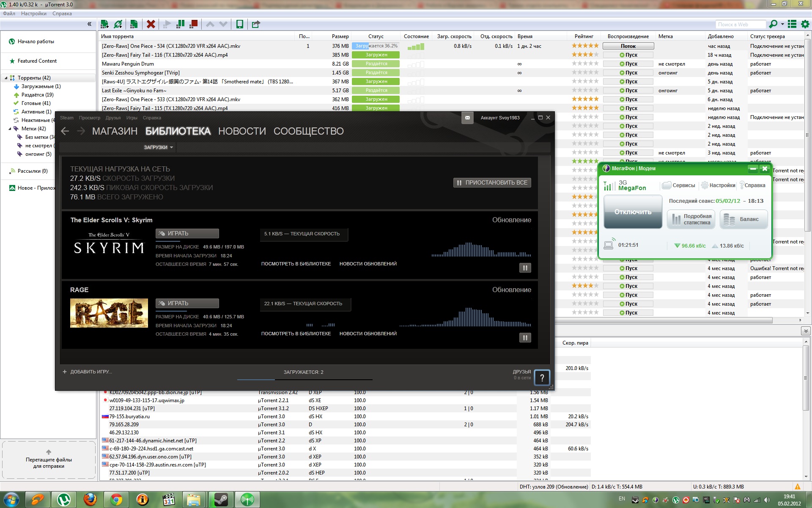This screenshot has height=508, width=812.
Task: Click the volume speaker tray icon
Action: 767,500
